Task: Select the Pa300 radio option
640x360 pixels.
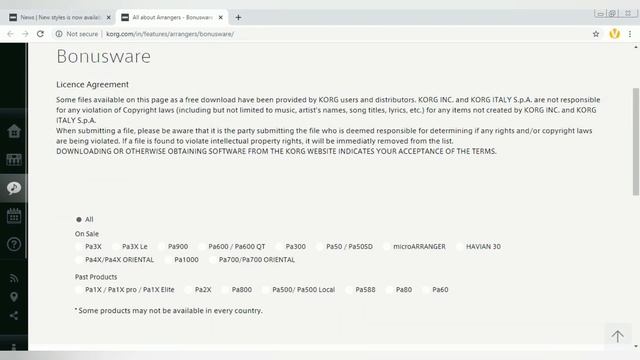Action: point(279,247)
